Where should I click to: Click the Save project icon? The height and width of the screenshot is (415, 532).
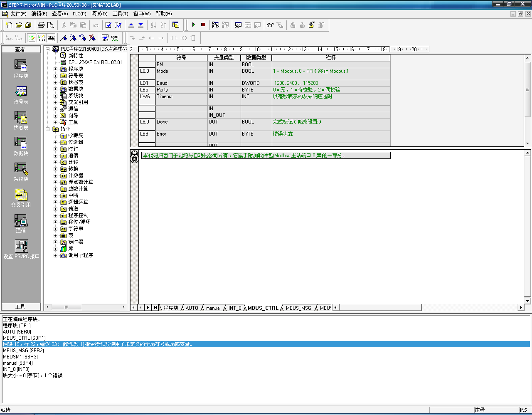tap(28, 25)
